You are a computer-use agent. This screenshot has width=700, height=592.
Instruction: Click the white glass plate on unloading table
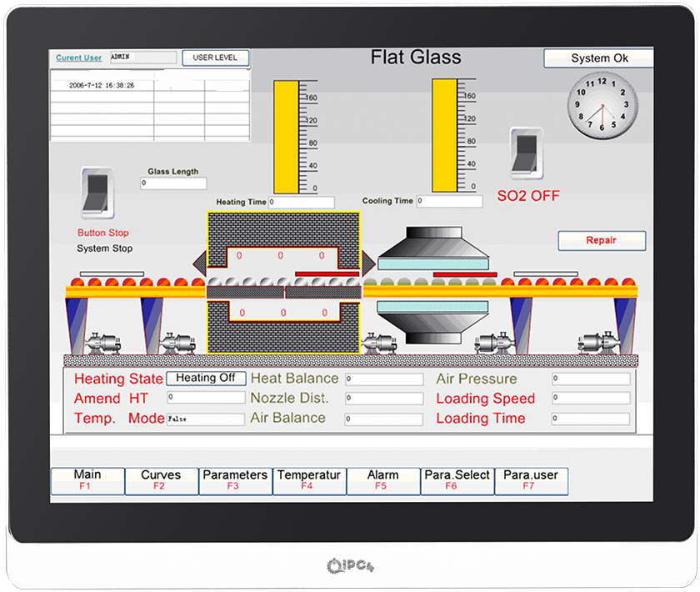[546, 273]
